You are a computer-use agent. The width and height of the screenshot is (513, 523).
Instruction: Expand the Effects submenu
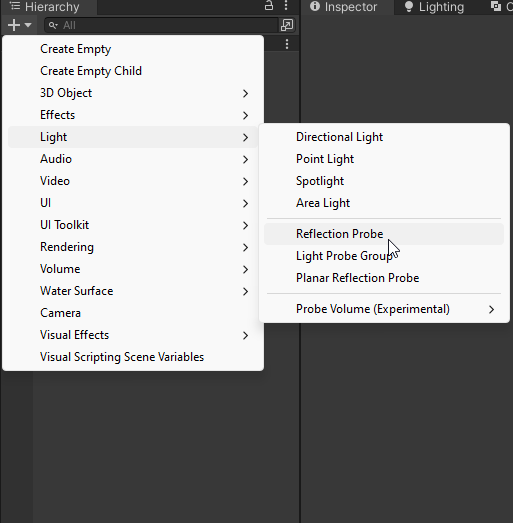[x=133, y=115]
